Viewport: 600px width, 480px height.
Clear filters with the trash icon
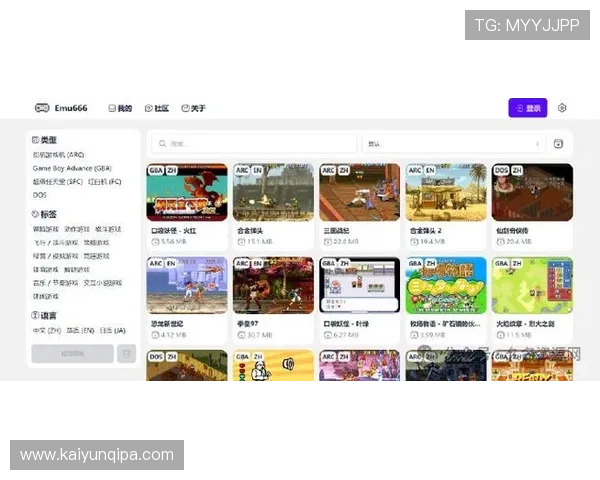(x=127, y=353)
